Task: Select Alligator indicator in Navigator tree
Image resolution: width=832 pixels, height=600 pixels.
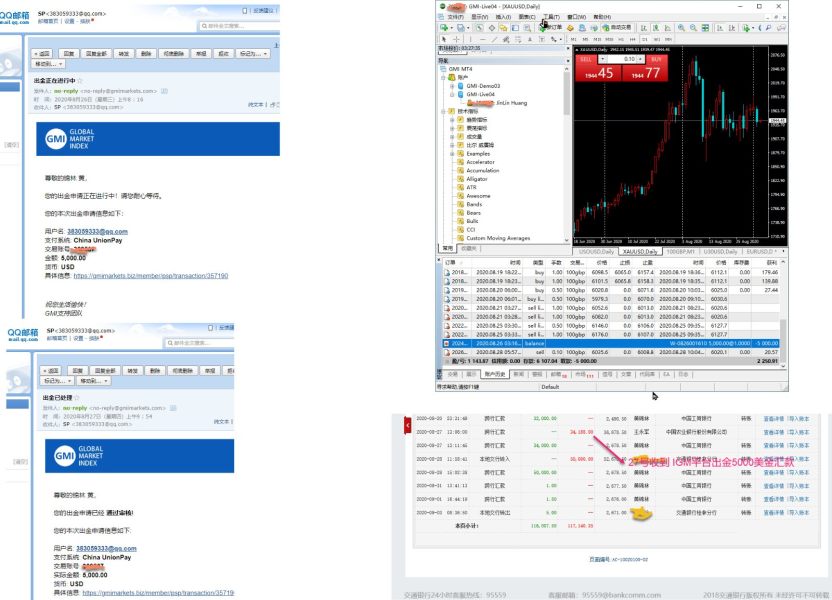Action: (477, 179)
